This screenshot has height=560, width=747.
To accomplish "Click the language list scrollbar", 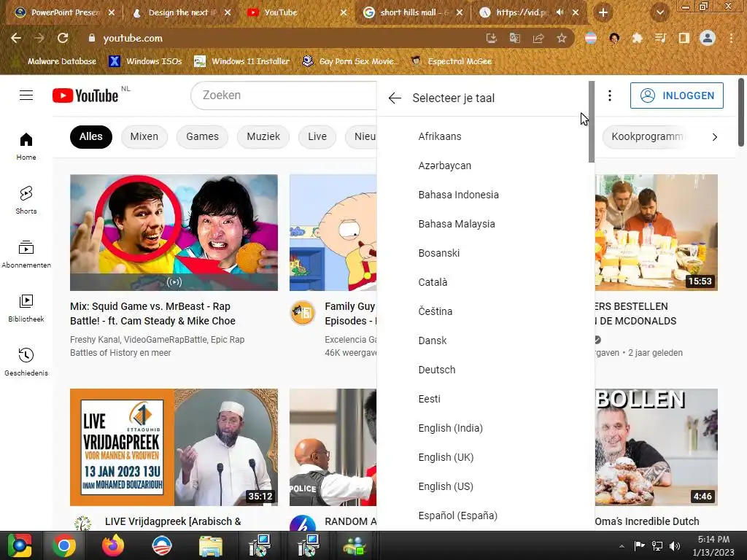I will coord(592,122).
